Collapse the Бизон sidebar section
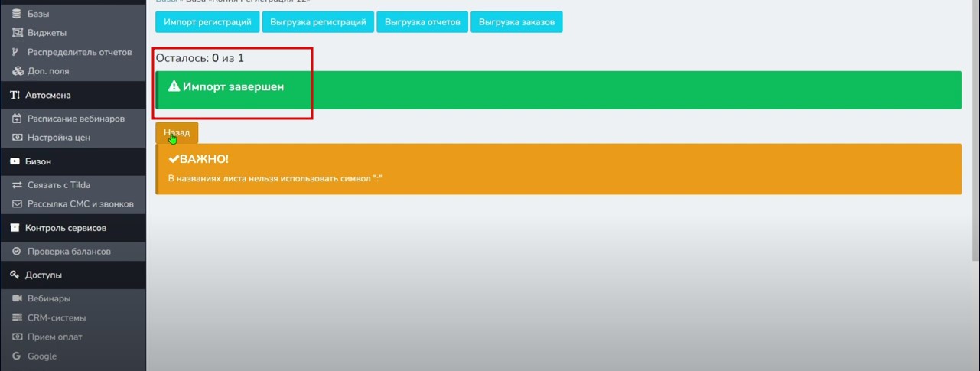The image size is (980, 371). point(38,161)
